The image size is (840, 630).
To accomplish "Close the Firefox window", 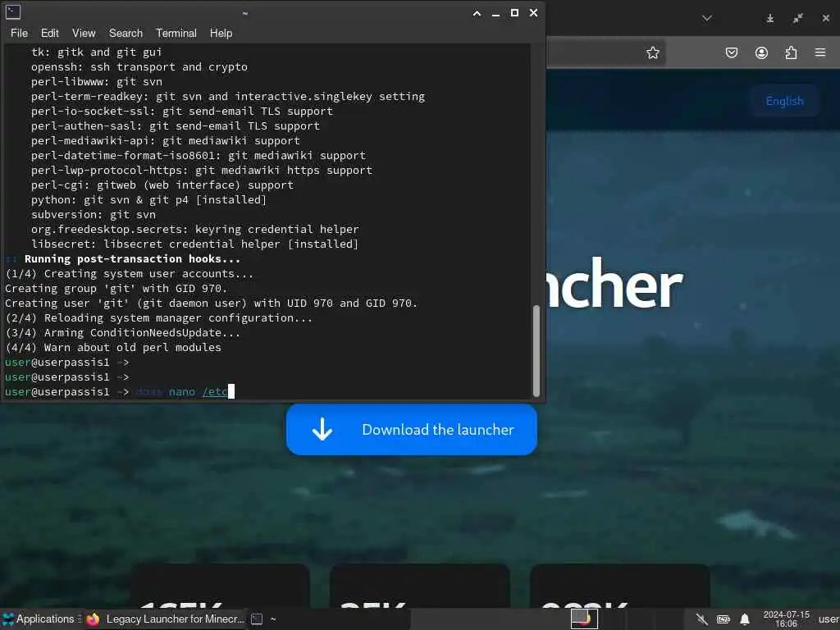I will (826, 18).
